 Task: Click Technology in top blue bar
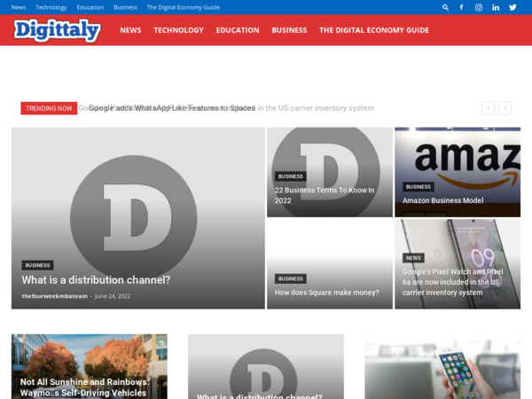tap(51, 7)
